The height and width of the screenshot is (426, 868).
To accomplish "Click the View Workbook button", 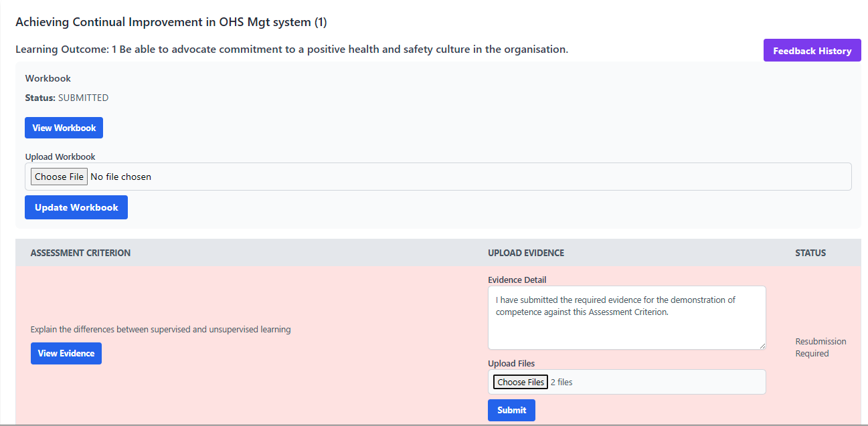I will [64, 128].
